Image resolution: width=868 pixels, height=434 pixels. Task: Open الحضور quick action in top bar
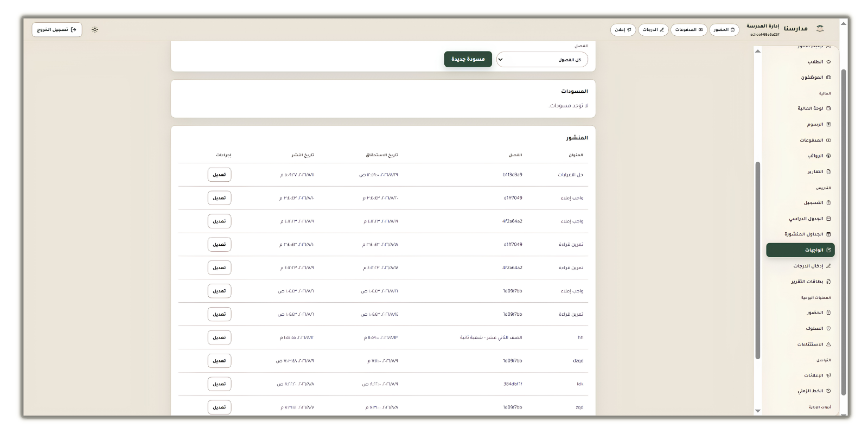pos(724,30)
